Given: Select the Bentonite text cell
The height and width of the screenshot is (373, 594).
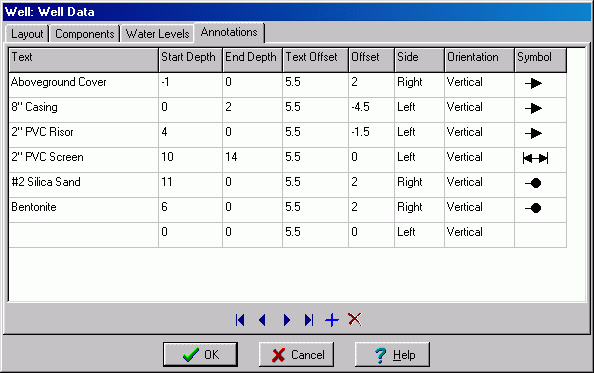Looking at the screenshot, I should (x=83, y=210).
